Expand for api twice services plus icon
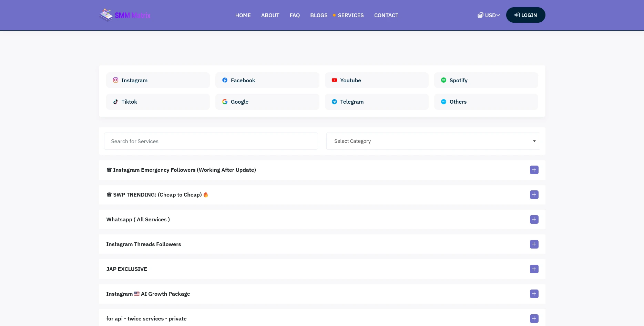The image size is (644, 326). (534, 318)
